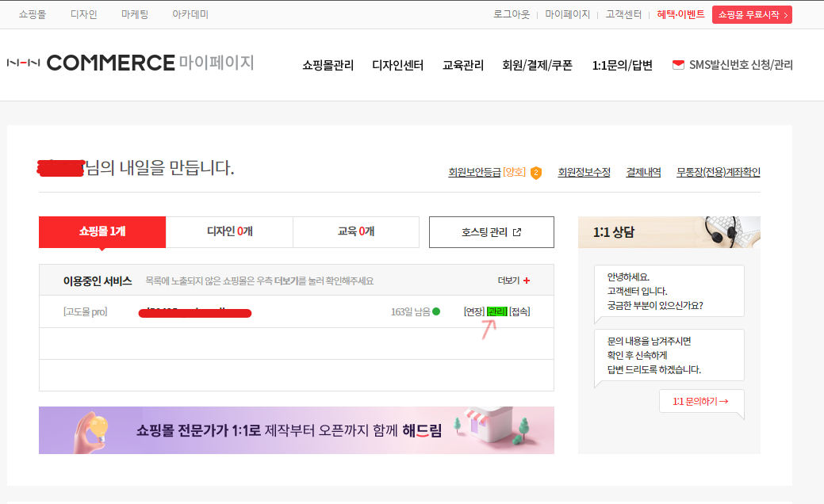
Task: Open the 디자인 top menu
Action: coord(83,15)
